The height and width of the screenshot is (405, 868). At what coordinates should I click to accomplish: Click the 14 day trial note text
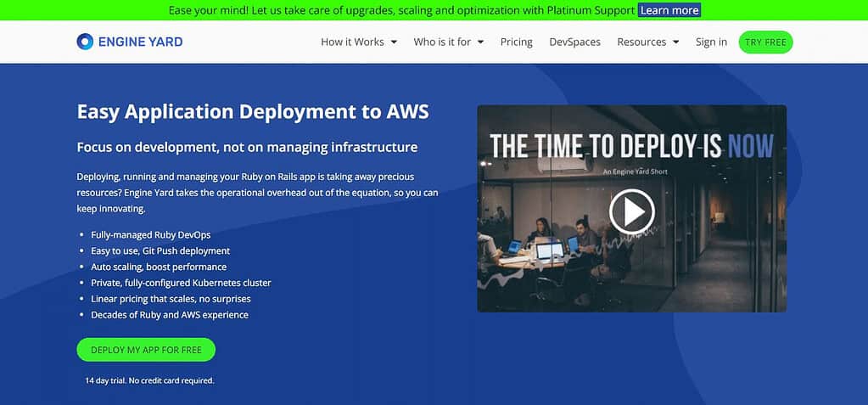(x=149, y=381)
